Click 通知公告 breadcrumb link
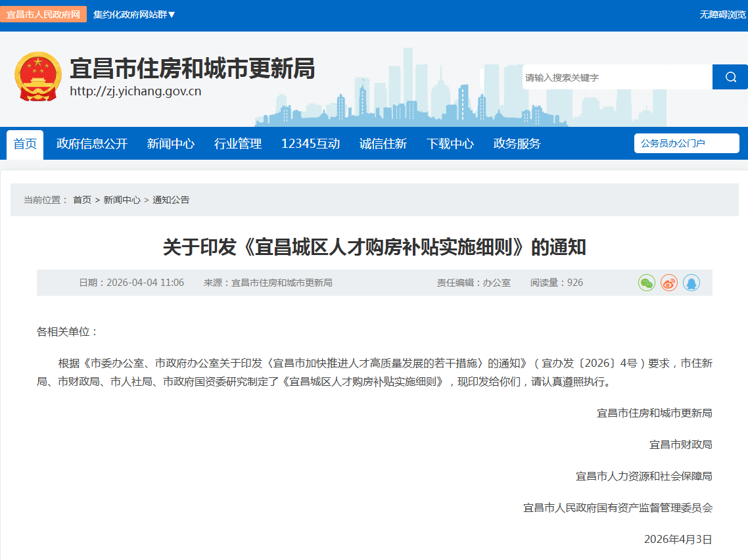748x560 pixels. pos(171,200)
